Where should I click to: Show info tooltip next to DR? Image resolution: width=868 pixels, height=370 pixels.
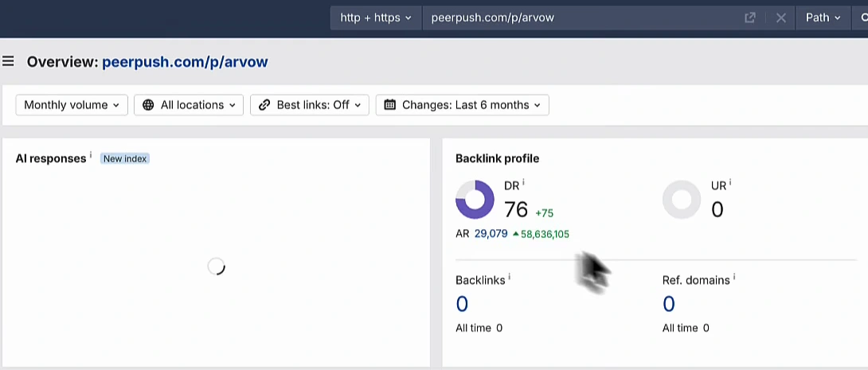pos(523,182)
